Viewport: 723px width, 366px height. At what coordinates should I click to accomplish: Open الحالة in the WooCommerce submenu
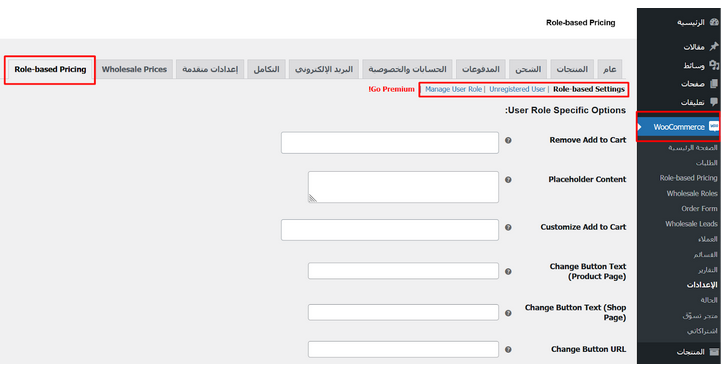tap(709, 300)
